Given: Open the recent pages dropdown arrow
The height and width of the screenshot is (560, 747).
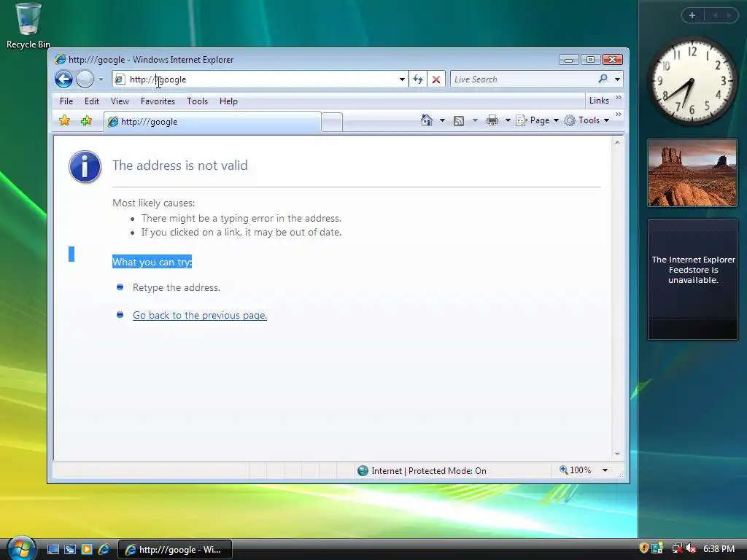Looking at the screenshot, I should (x=101, y=79).
